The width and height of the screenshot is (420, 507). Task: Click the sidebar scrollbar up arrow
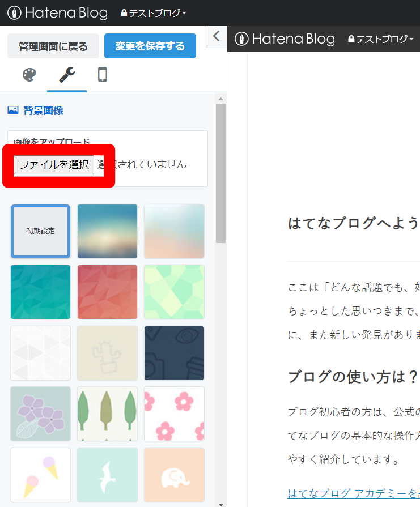pos(220,99)
